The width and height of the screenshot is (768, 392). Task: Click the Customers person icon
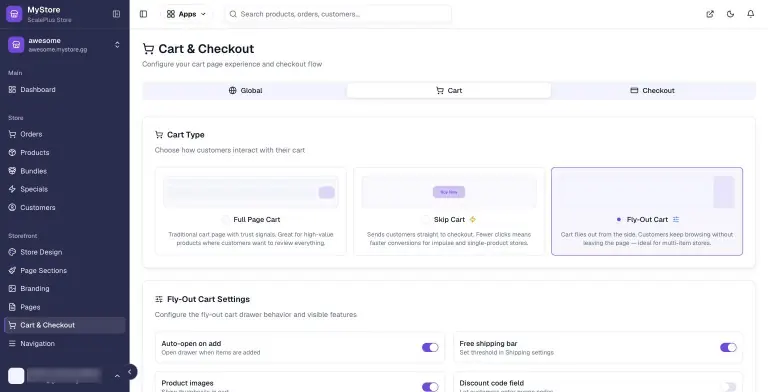coord(12,207)
